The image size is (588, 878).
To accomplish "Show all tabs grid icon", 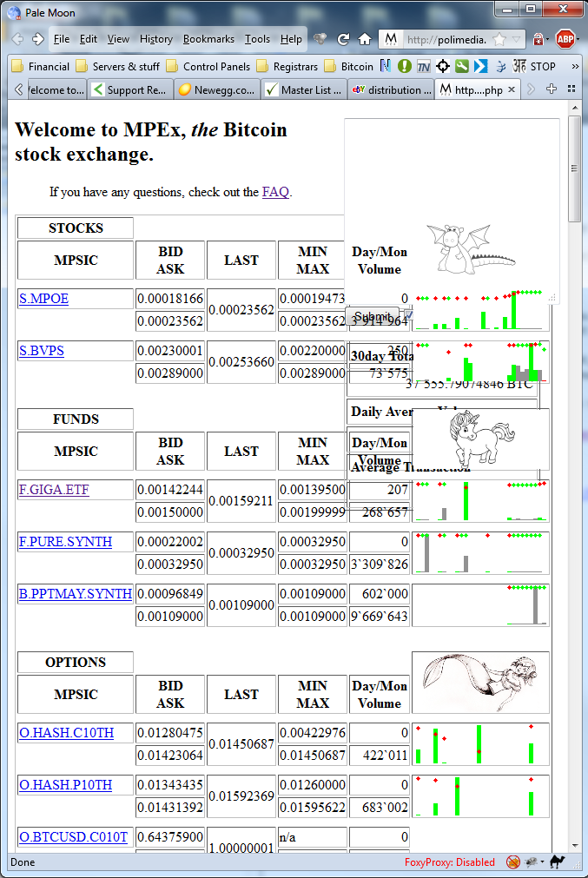I will [571, 89].
